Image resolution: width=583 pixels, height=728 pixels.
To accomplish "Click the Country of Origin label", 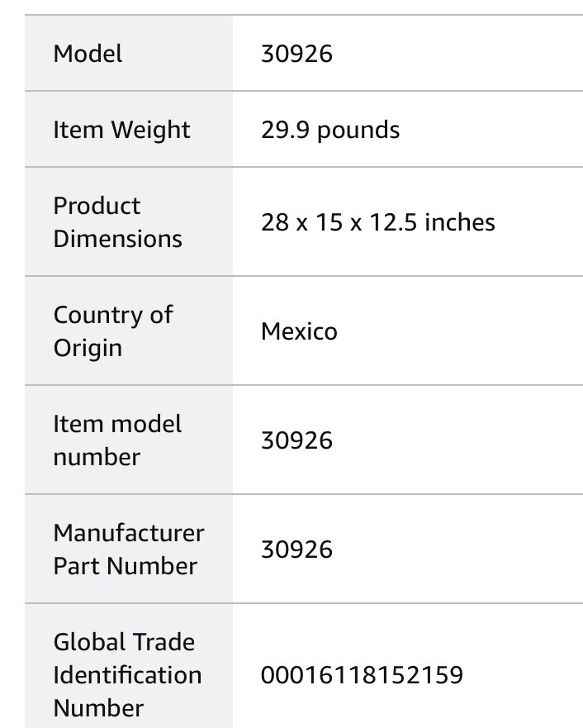I will pyautogui.click(x=113, y=331).
